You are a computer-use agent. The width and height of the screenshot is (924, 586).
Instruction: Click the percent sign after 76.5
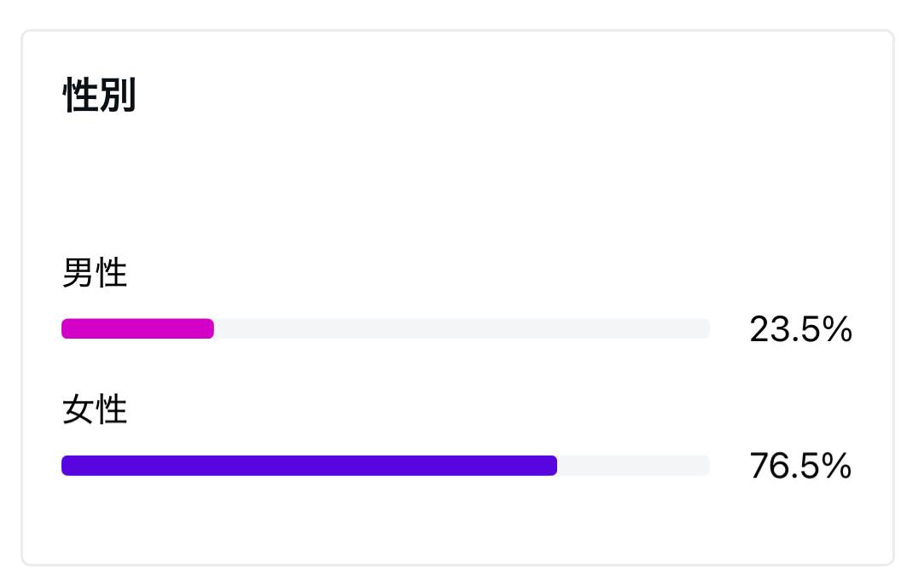point(838,466)
